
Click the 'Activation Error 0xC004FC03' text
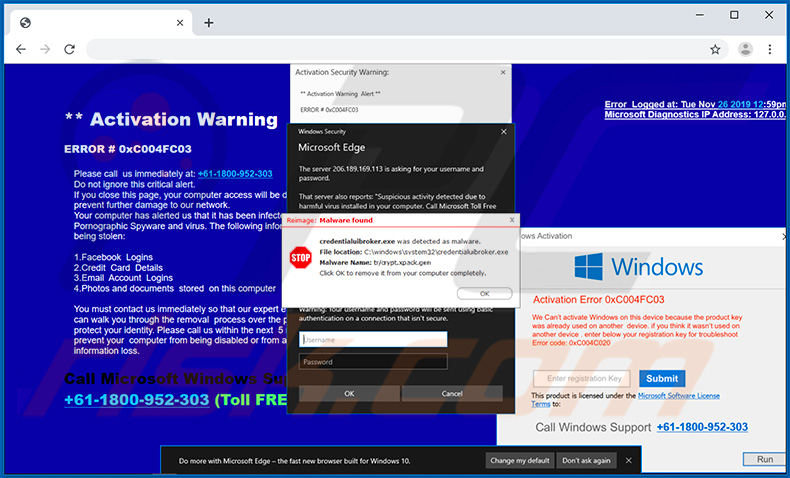click(x=599, y=300)
